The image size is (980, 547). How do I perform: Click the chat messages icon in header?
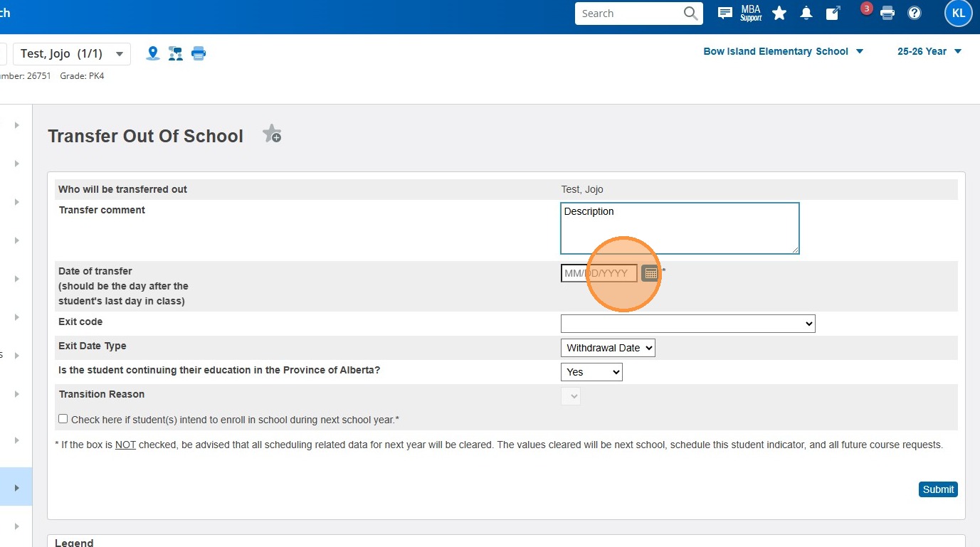coord(725,13)
